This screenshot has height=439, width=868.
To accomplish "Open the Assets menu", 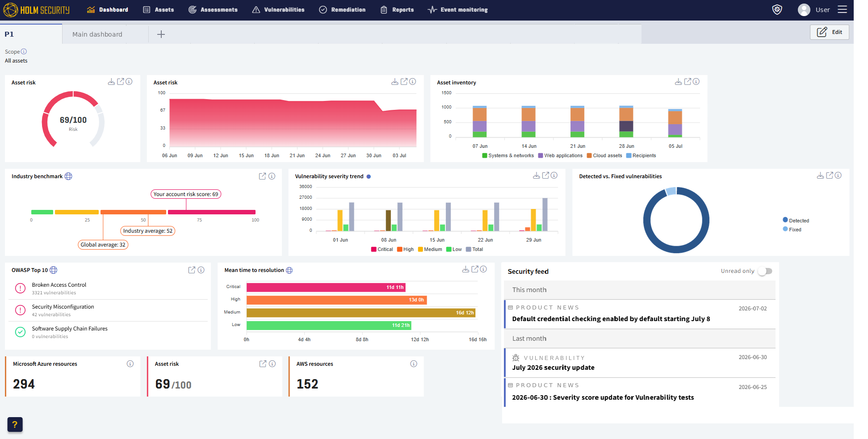I will (x=159, y=10).
